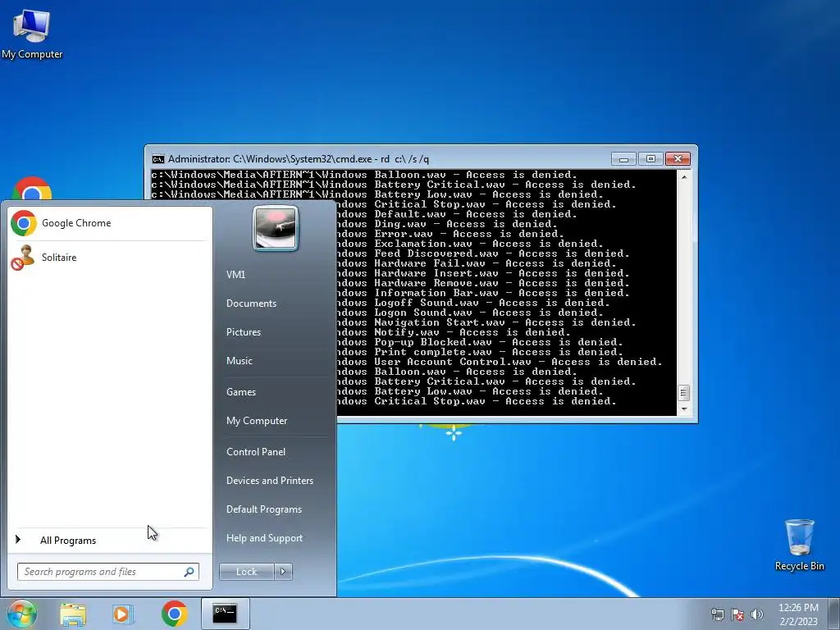Open the Action Center flag icon
The image size is (840, 630).
[737, 614]
